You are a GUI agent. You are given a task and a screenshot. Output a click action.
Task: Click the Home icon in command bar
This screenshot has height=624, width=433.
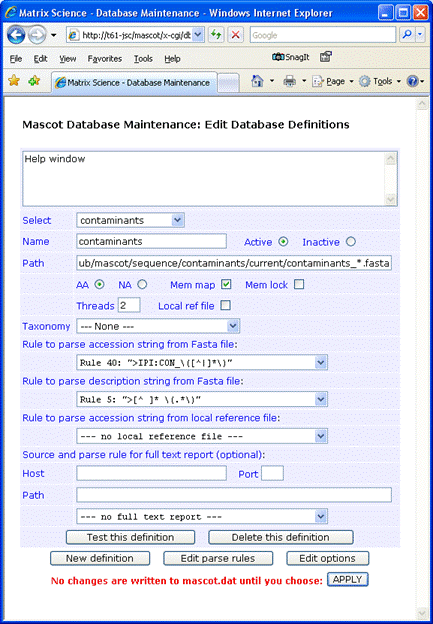click(257, 81)
